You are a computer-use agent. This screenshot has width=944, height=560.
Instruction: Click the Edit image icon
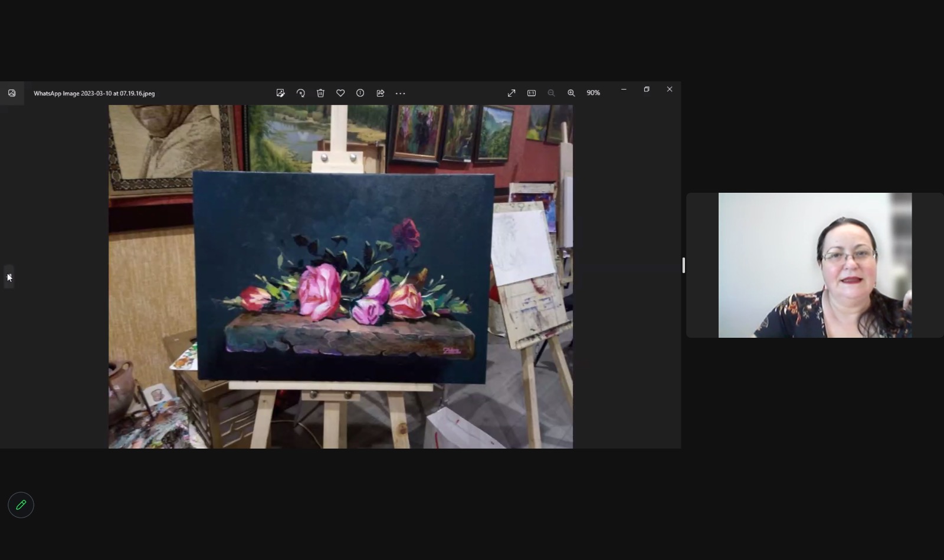click(280, 93)
